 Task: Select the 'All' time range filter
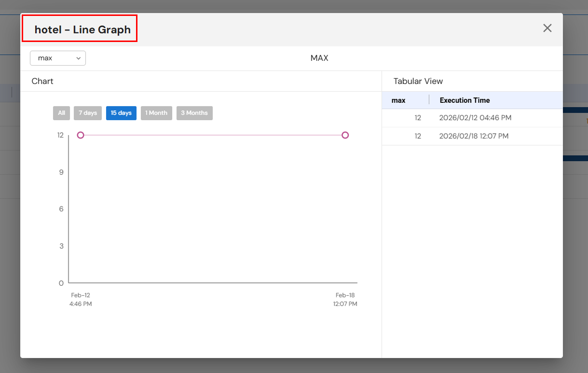[x=61, y=113]
